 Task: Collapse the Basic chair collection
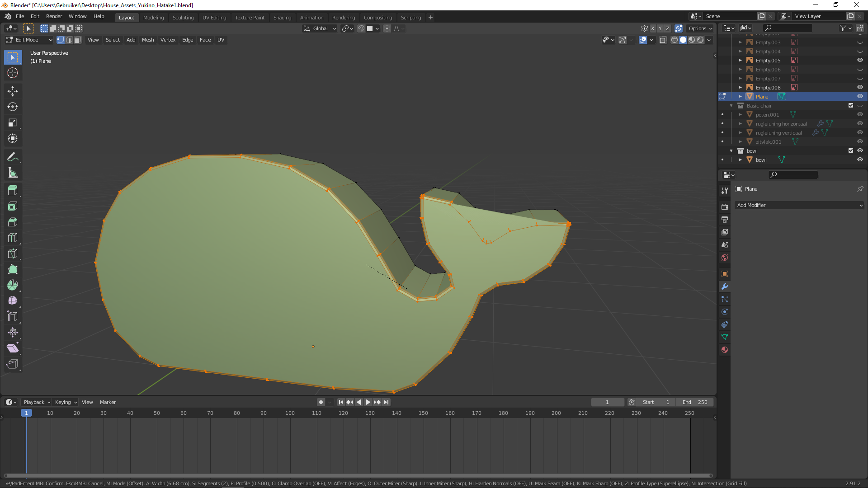coord(731,106)
